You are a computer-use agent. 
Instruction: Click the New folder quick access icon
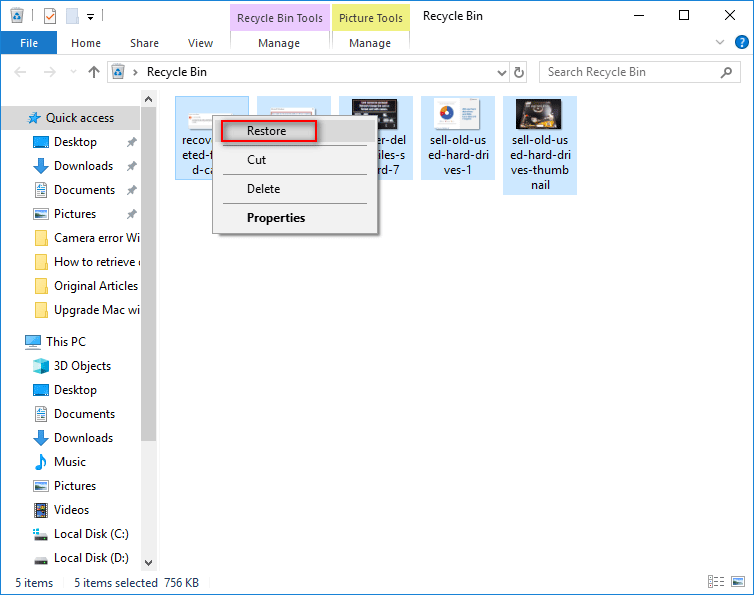[73, 16]
